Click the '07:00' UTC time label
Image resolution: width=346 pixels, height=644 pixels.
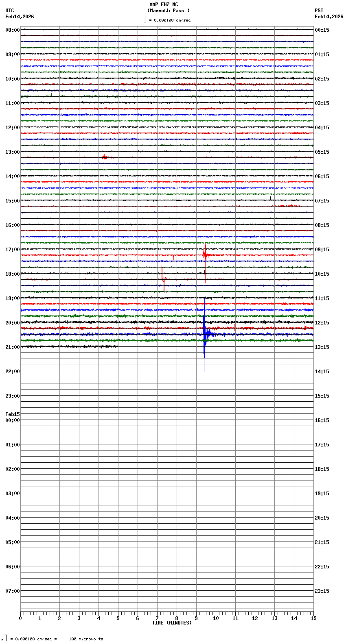(x=13, y=591)
